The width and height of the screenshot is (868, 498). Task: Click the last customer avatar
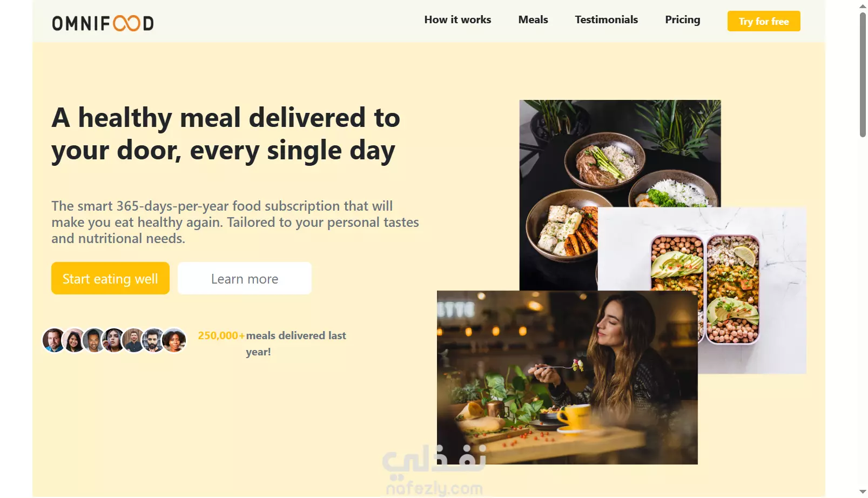tap(174, 340)
